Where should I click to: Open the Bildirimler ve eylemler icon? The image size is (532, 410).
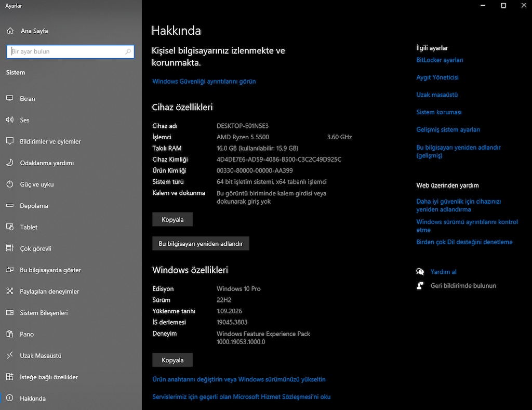(10, 141)
